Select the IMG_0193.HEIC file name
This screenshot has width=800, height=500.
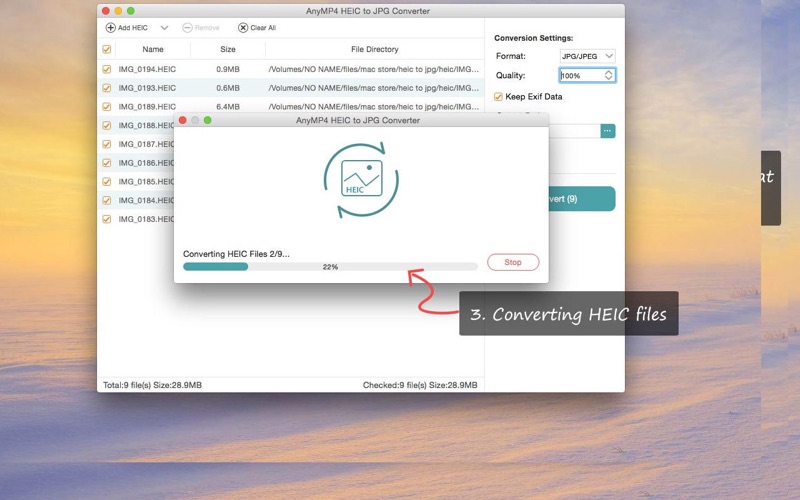(147, 88)
